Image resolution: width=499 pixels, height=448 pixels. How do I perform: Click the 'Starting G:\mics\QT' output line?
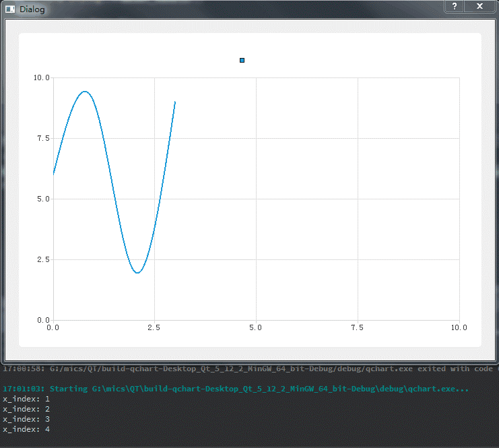click(236, 389)
